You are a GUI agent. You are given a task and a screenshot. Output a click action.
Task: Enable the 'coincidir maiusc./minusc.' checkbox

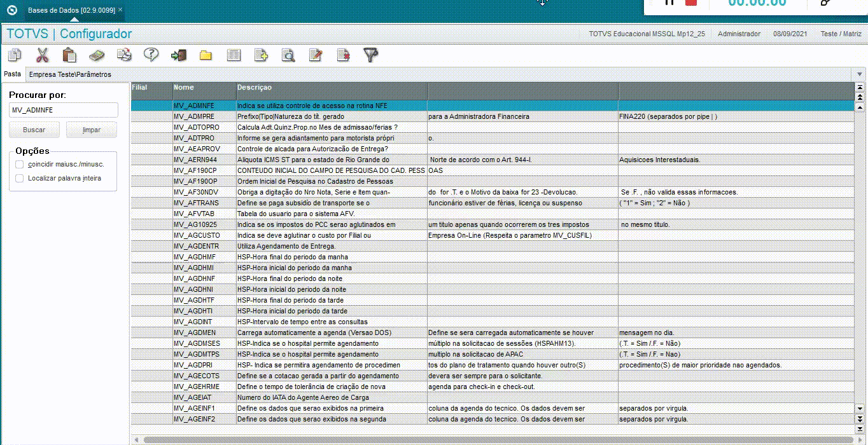tap(20, 164)
